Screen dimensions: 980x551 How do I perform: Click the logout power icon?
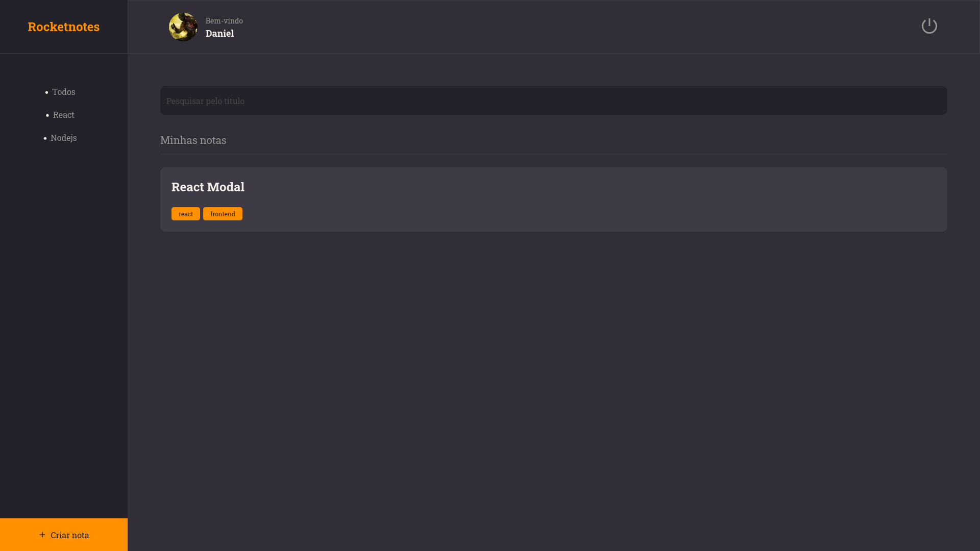929,26
